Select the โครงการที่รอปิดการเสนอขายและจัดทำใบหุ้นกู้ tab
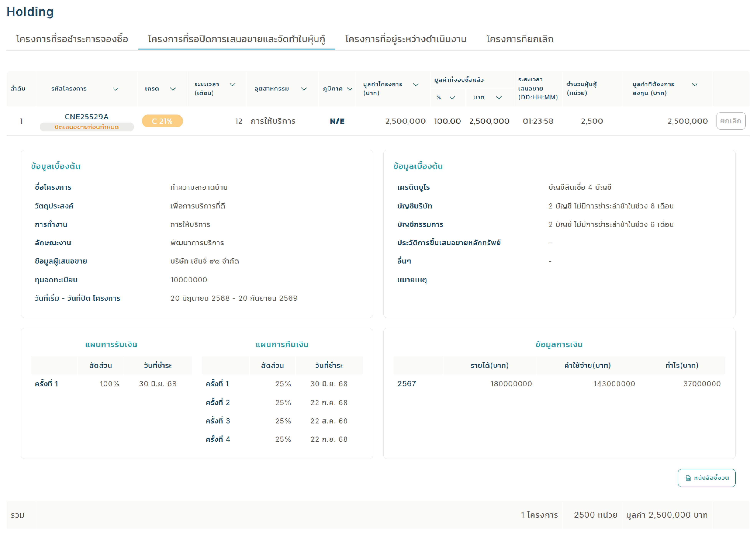The width and height of the screenshot is (756, 542). [x=237, y=39]
